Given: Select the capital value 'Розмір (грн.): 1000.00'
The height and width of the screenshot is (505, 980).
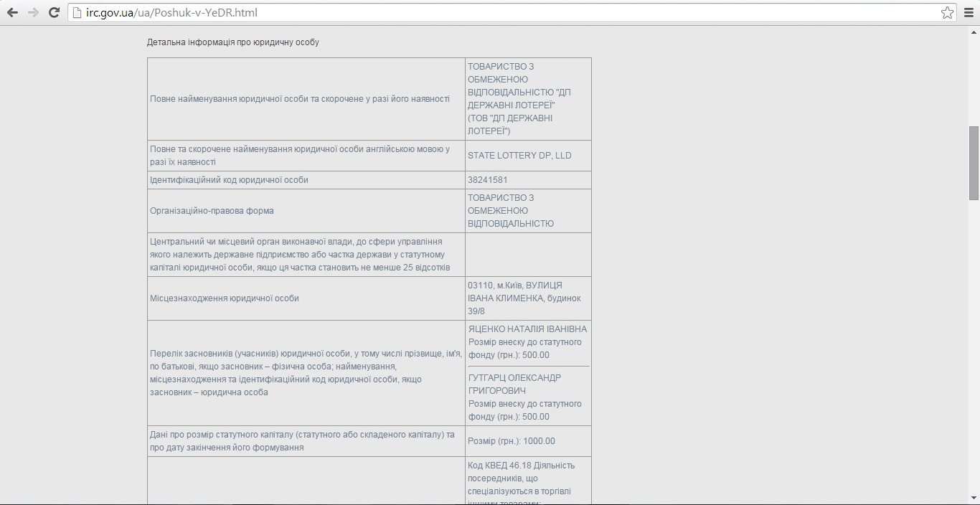Looking at the screenshot, I should [x=512, y=441].
